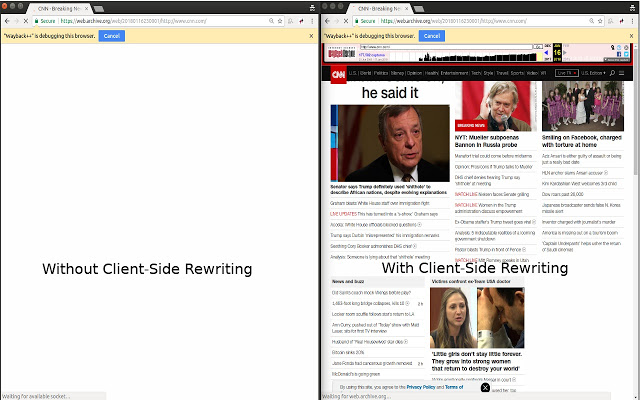
Task: Open 'NYT: Mueller subpoenas Bannon' headline
Action: (487, 141)
